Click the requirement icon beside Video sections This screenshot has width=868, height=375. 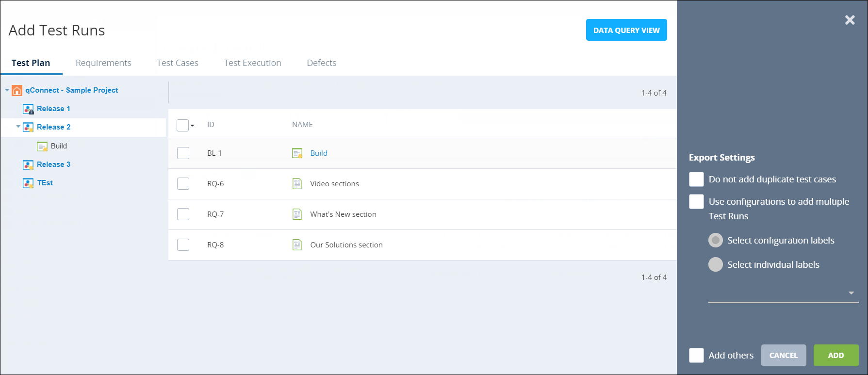[297, 184]
